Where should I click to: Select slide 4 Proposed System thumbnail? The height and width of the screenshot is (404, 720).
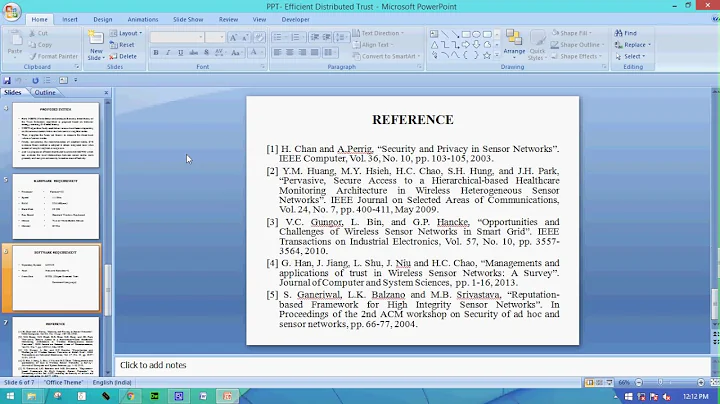coord(56,135)
